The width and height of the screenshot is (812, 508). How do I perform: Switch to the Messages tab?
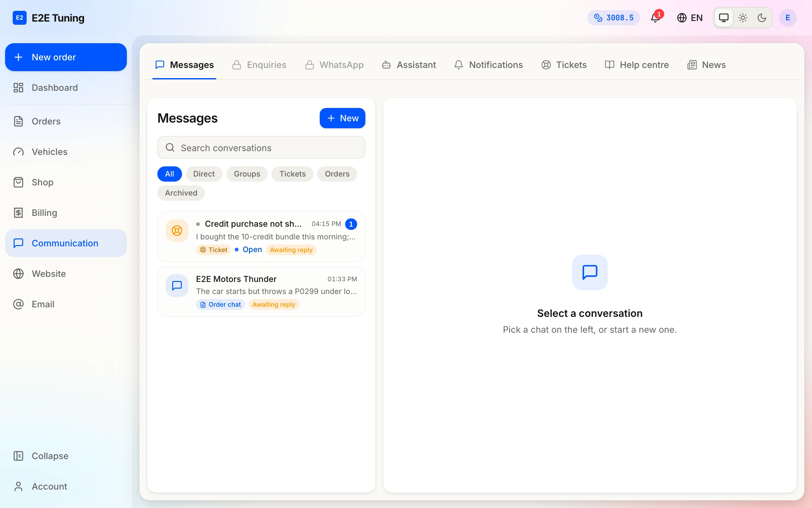pyautogui.click(x=184, y=65)
